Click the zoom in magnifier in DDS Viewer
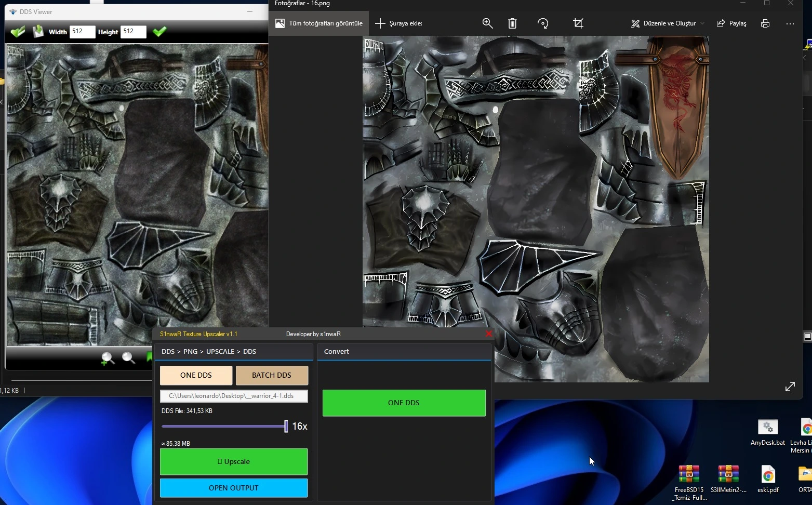 tap(108, 358)
